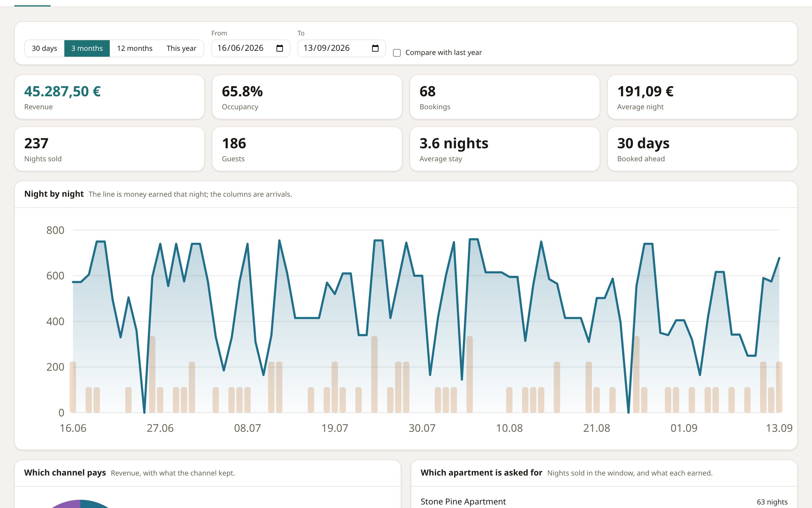Click the 63 nights value

(x=772, y=502)
